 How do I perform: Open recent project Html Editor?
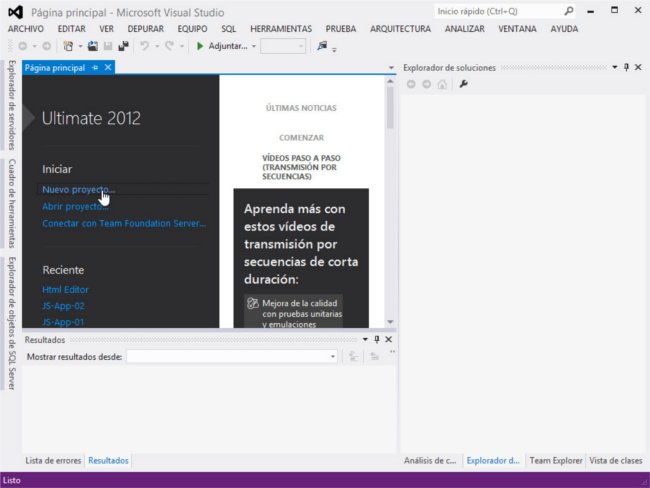65,289
